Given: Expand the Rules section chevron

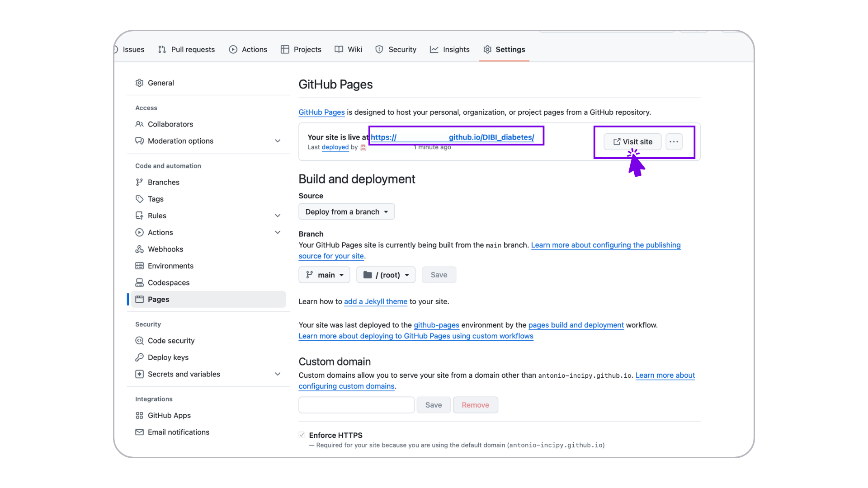Looking at the screenshot, I should coord(278,216).
